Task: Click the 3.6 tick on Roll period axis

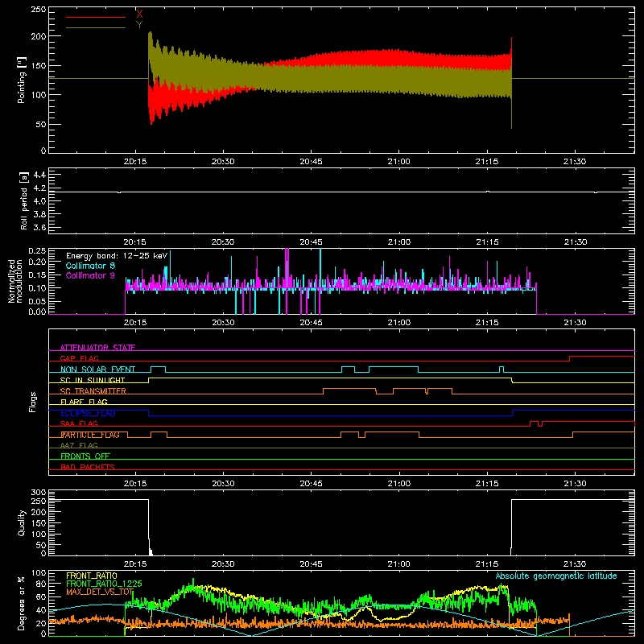Action: (39, 227)
